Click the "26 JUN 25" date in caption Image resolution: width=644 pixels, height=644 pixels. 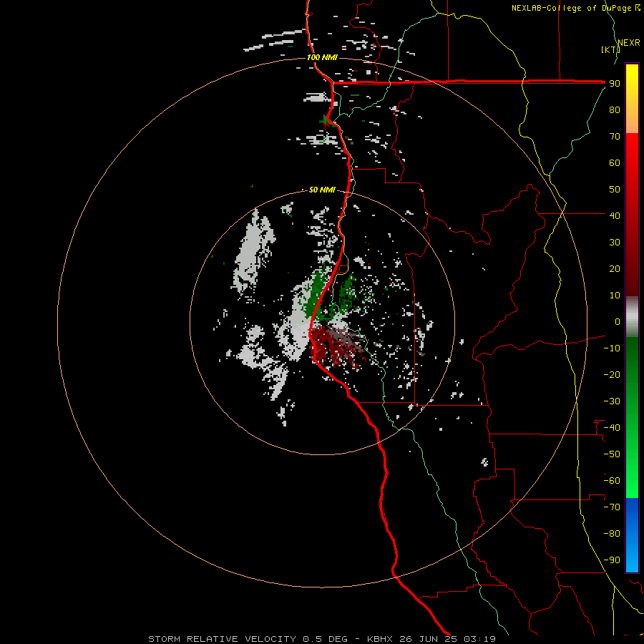(429, 639)
